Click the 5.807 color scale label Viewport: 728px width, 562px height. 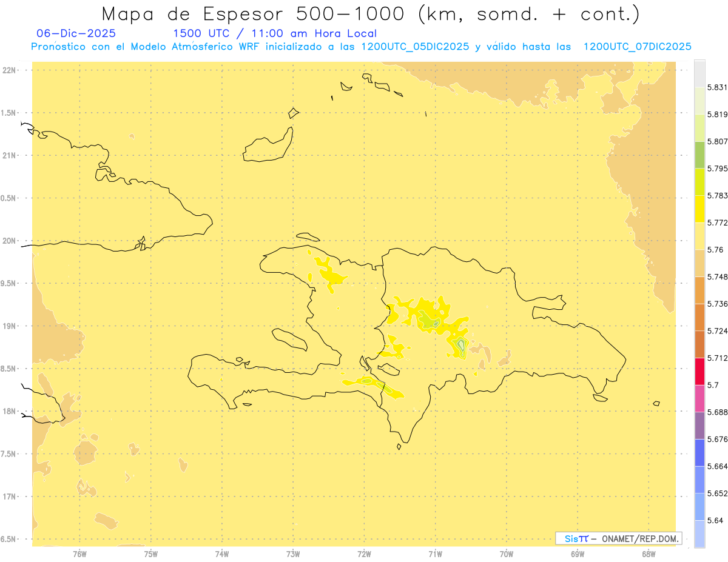tap(717, 141)
